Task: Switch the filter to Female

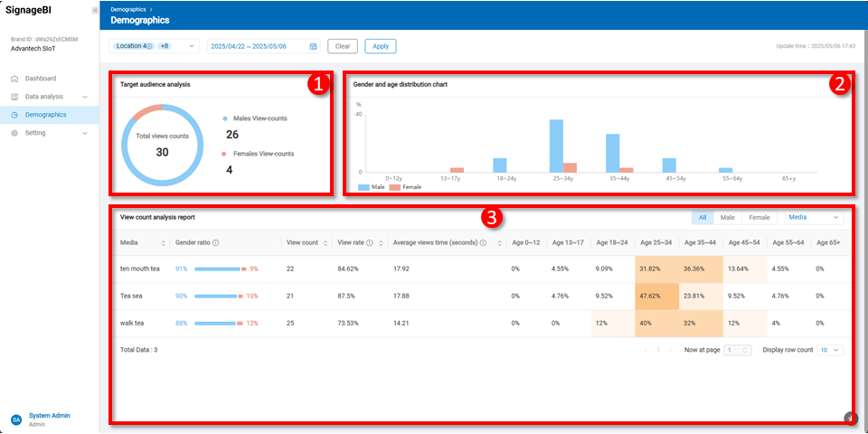Action: click(x=759, y=218)
